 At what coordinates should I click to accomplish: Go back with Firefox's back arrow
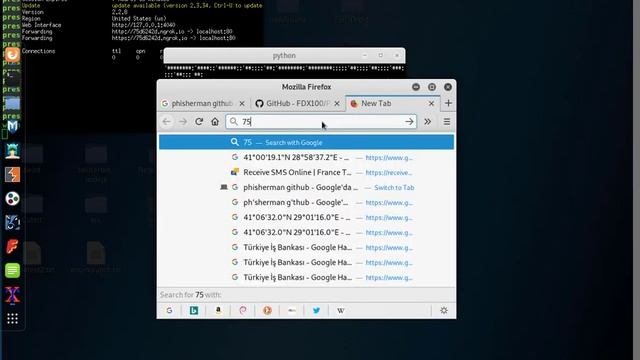[x=167, y=122]
